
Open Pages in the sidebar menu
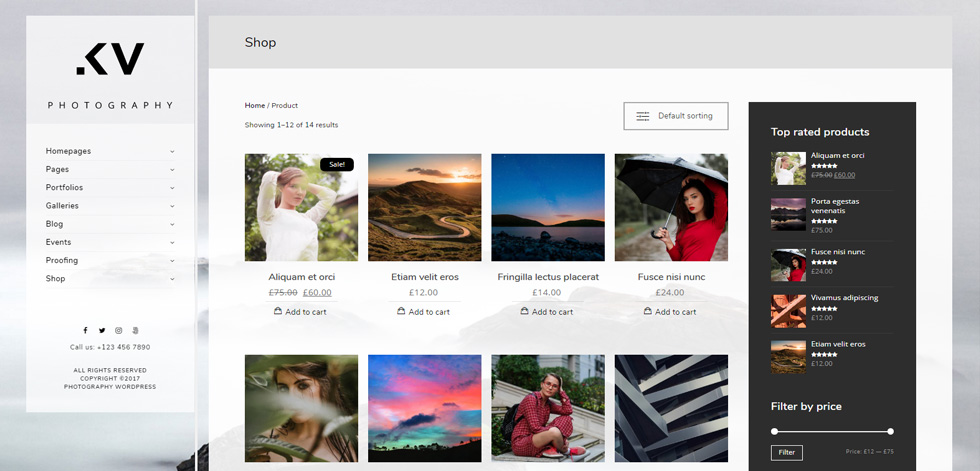pyautogui.click(x=57, y=169)
